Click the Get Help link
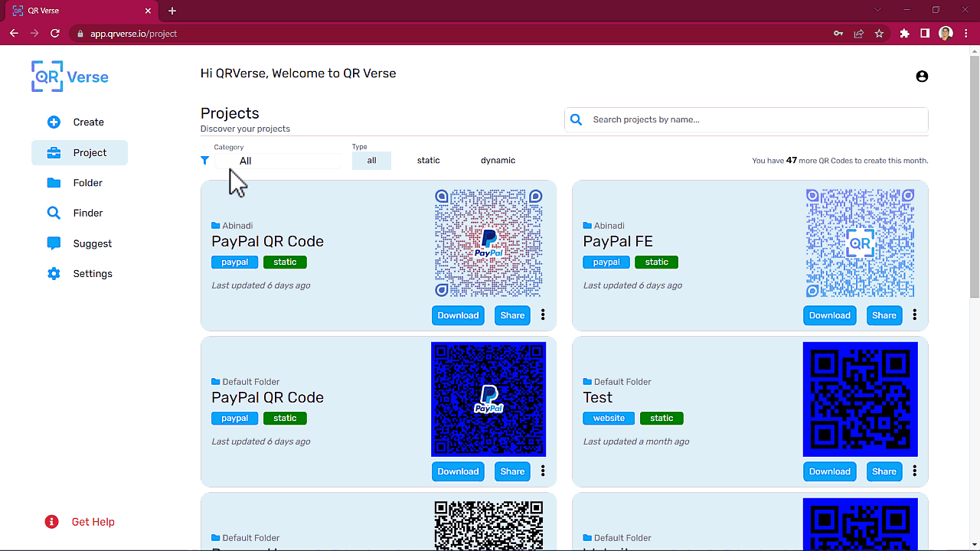This screenshot has height=551, width=980. [x=93, y=522]
